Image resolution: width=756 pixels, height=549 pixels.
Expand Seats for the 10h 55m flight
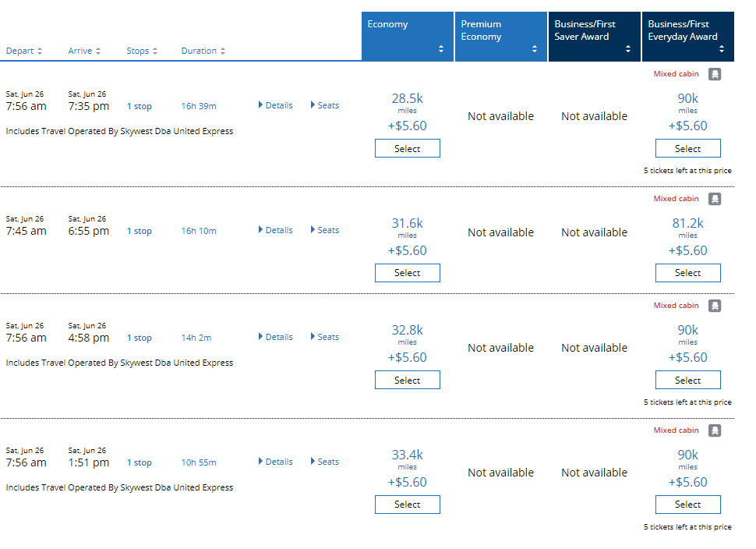click(x=325, y=462)
